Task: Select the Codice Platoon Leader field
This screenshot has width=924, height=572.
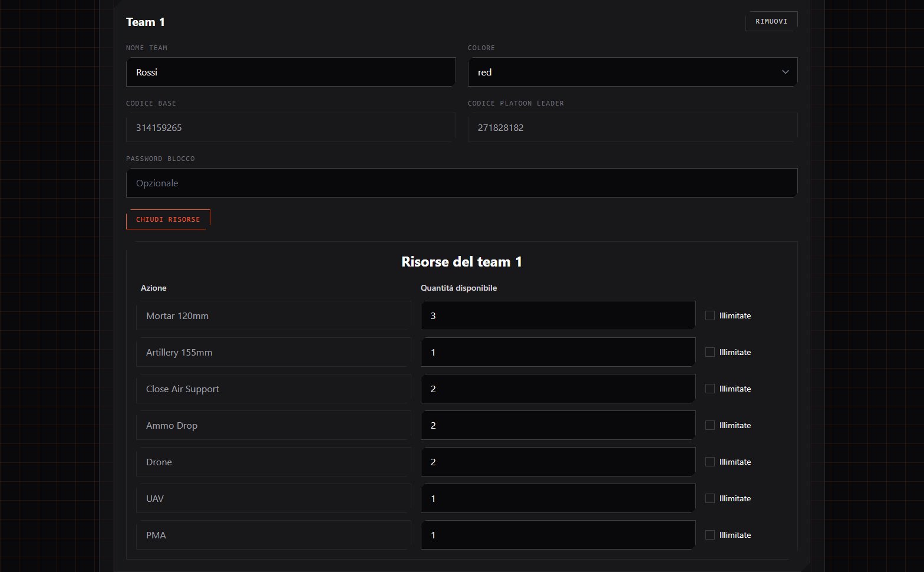Action: tap(633, 127)
